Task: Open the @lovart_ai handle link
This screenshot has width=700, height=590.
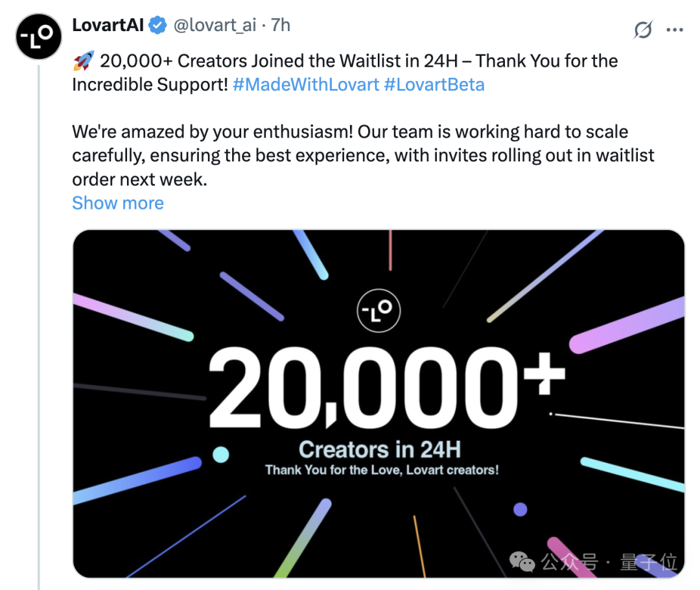Action: pos(215,25)
